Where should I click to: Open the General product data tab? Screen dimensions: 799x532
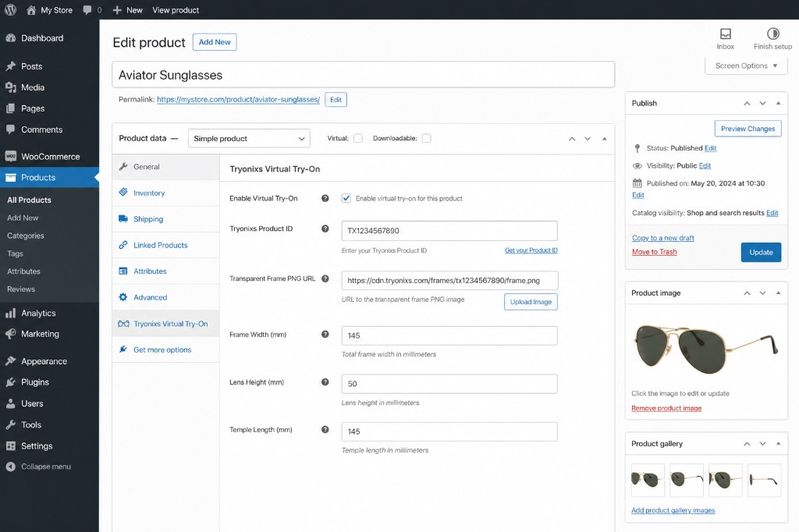tap(165, 167)
